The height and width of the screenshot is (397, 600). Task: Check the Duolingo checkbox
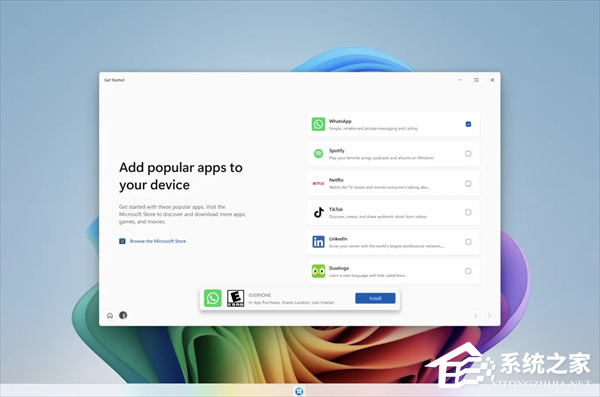point(468,271)
